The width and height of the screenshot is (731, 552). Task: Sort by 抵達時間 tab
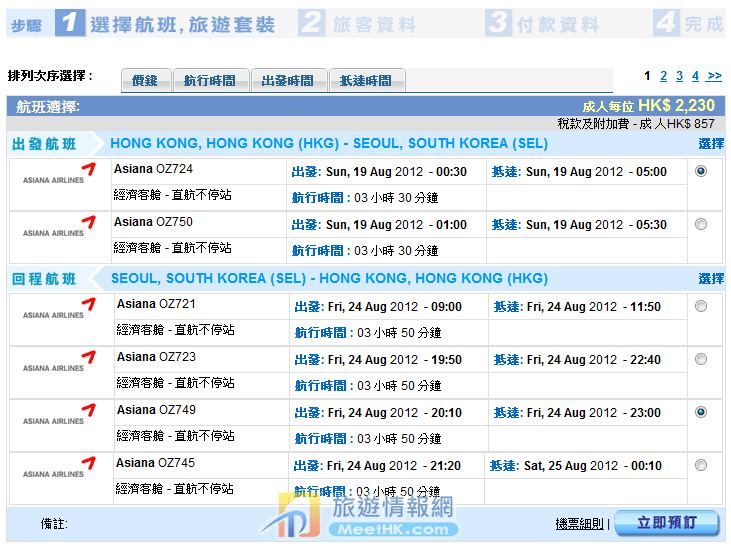pyautogui.click(x=366, y=81)
